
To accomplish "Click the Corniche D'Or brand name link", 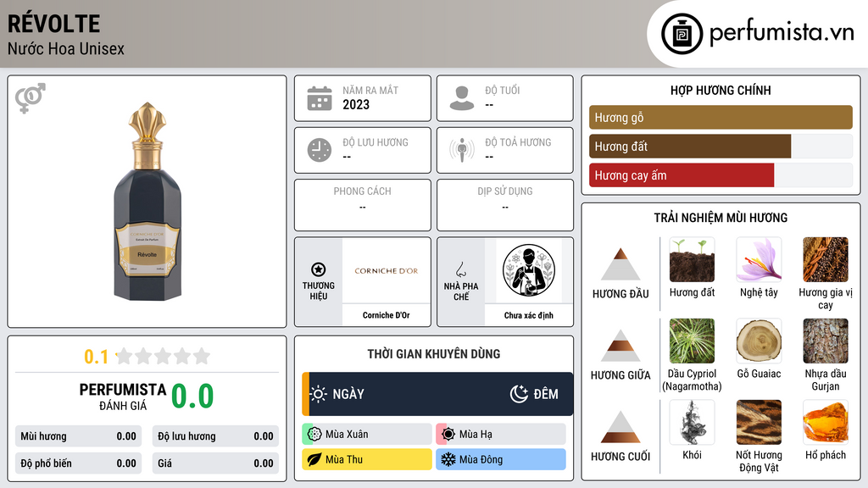I will click(x=387, y=315).
